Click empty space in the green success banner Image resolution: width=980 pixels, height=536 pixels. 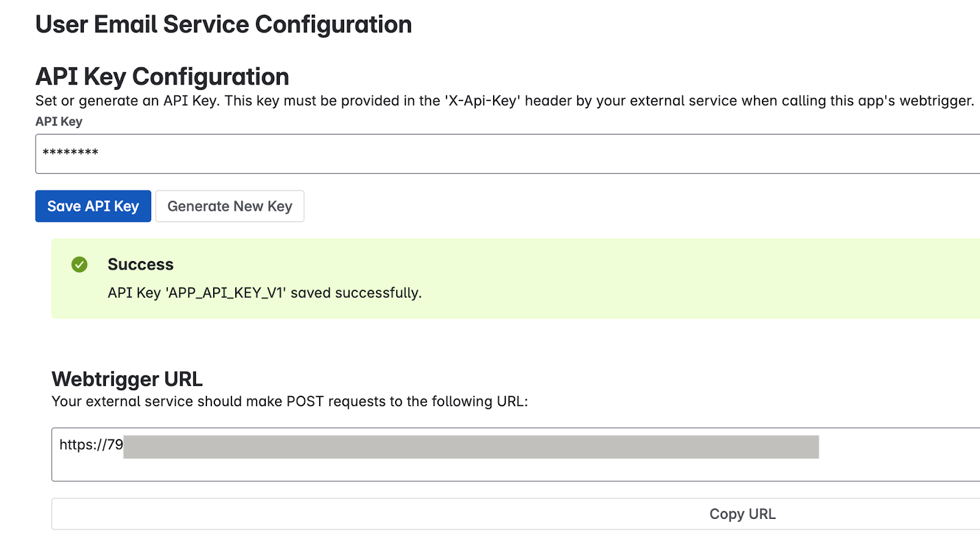pos(674,279)
